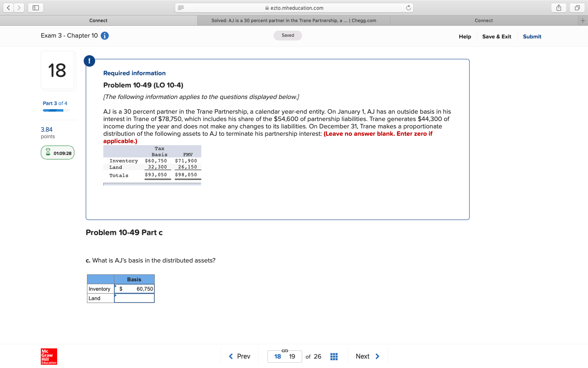Go to Next question

point(367,357)
